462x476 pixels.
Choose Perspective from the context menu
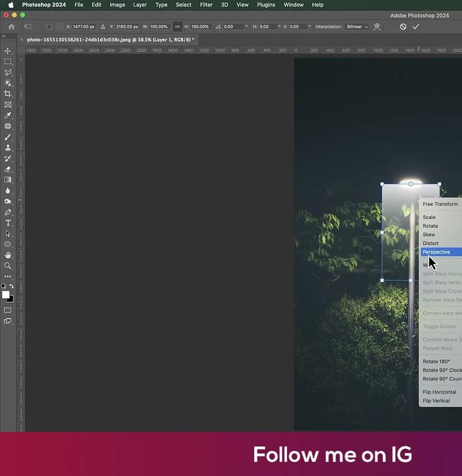coord(437,252)
